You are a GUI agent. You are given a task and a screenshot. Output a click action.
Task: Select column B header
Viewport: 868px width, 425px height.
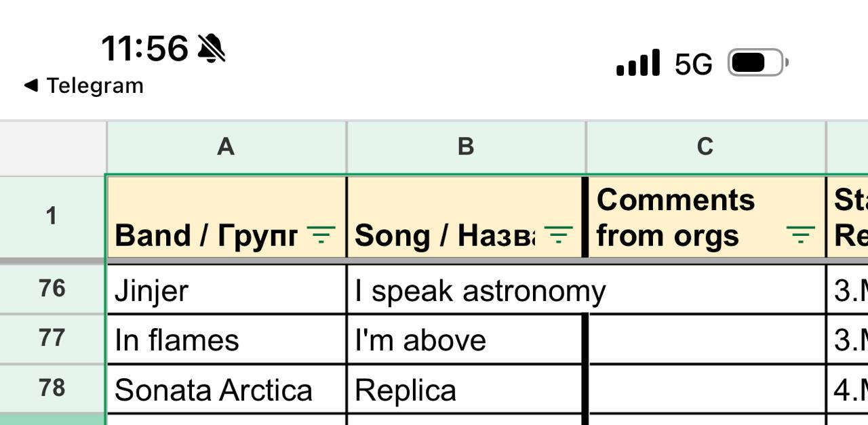click(x=466, y=146)
